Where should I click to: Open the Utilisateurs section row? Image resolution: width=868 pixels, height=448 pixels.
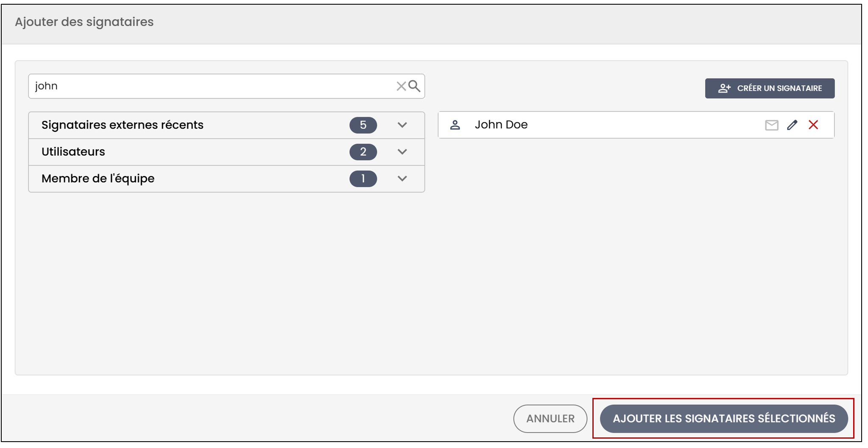click(x=226, y=152)
